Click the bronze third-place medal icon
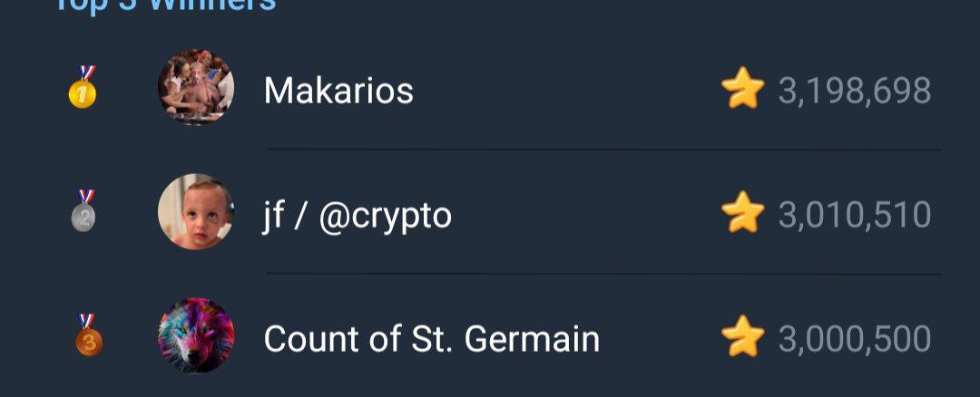Image resolution: width=980 pixels, height=397 pixels. click(88, 336)
